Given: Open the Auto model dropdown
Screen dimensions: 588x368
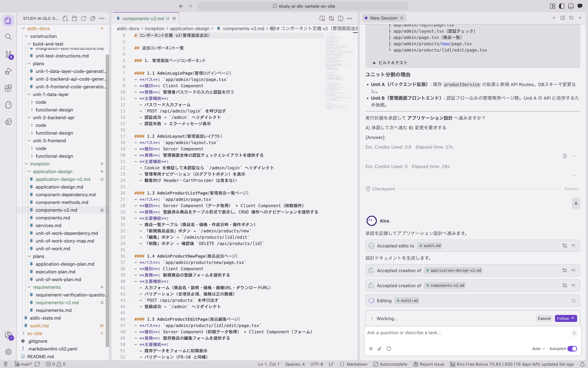Looking at the screenshot, I should pos(538,349).
